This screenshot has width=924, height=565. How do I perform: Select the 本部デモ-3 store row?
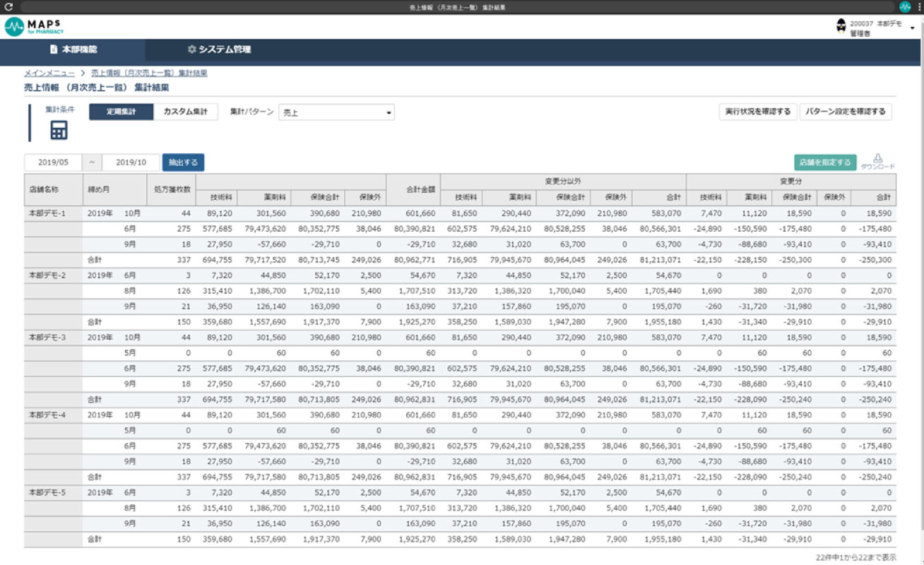click(x=460, y=338)
